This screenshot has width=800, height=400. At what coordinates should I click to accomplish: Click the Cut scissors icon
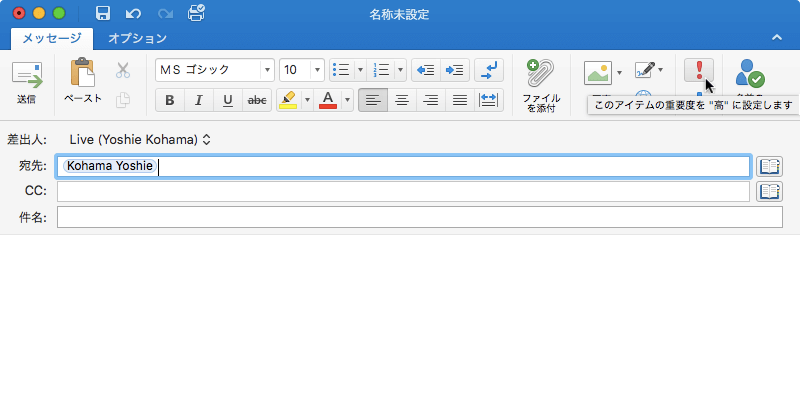(122, 70)
